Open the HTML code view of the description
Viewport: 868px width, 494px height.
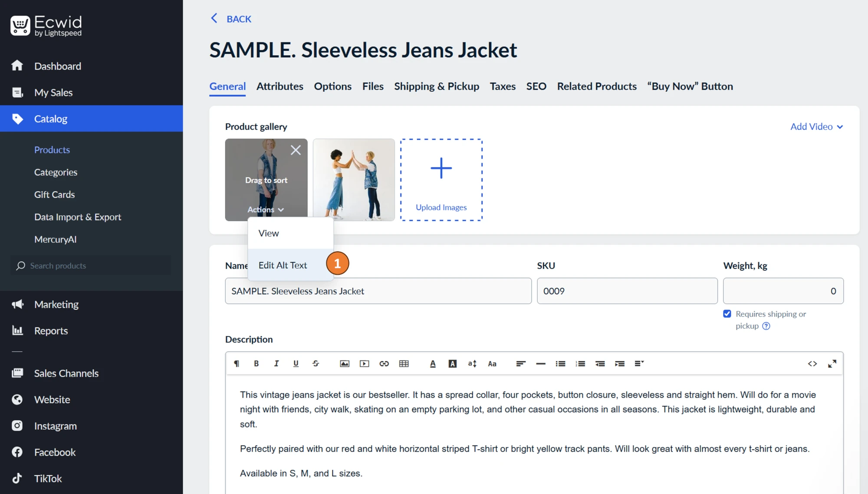pyautogui.click(x=812, y=363)
